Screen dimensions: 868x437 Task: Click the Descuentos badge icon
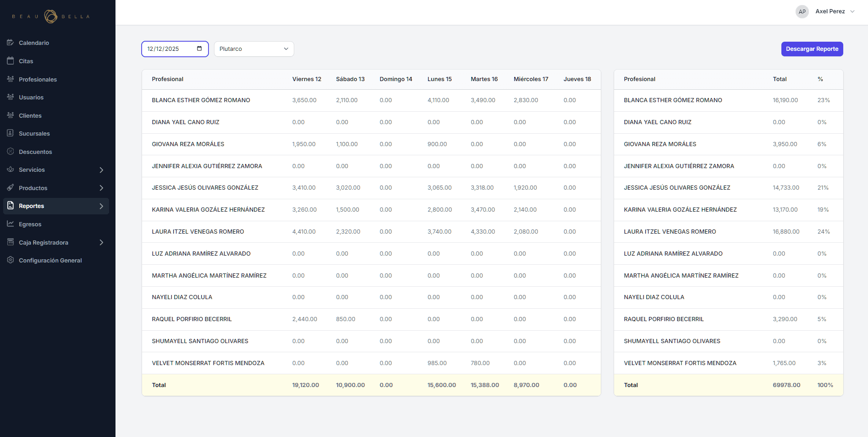(x=11, y=152)
